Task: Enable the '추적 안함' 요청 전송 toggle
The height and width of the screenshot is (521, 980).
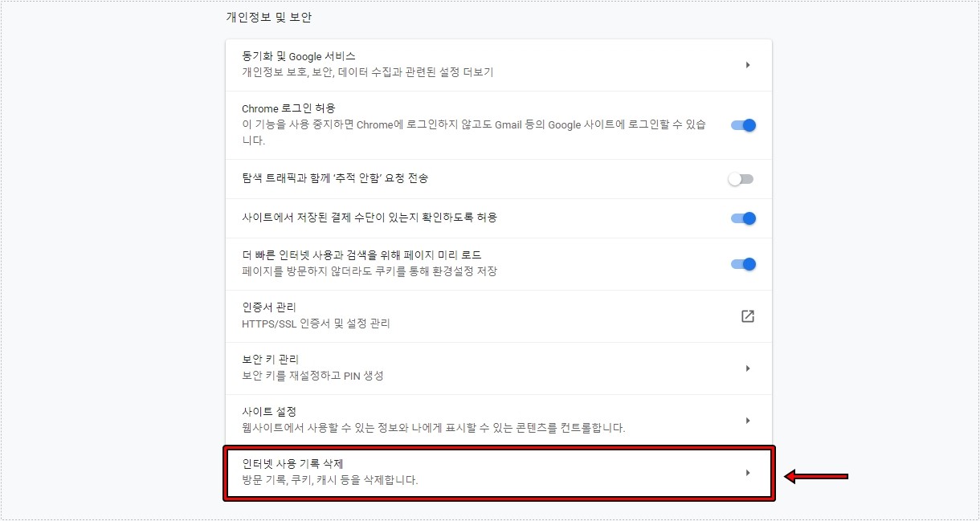Action: 741,178
